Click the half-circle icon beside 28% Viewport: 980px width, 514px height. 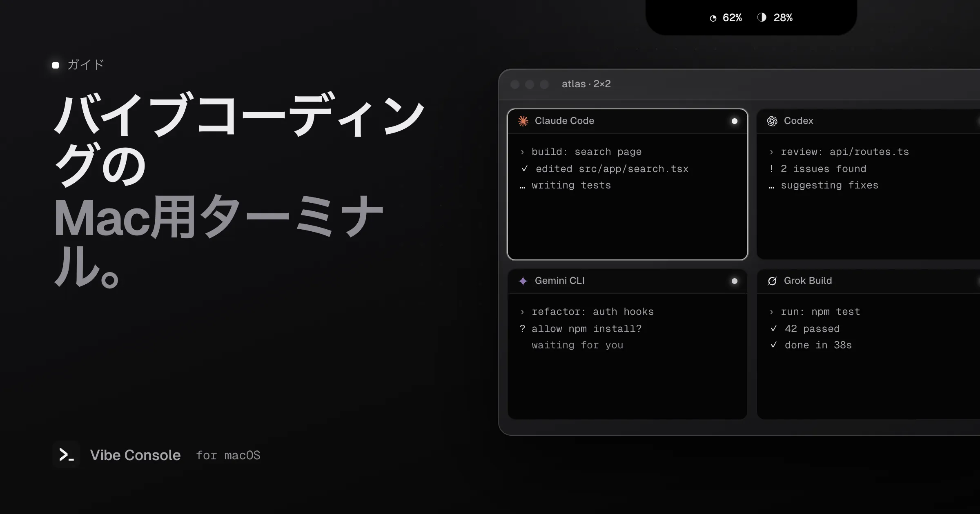762,17
